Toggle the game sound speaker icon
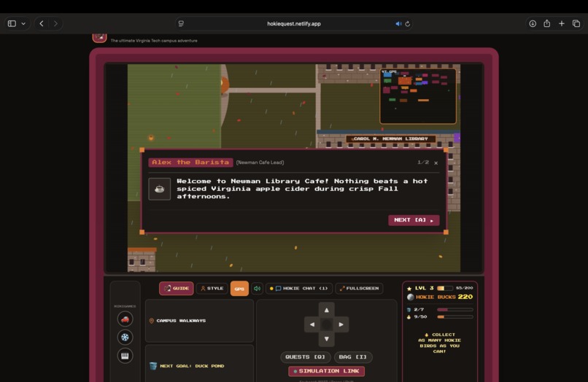Image resolution: width=588 pixels, height=382 pixels. pos(258,288)
